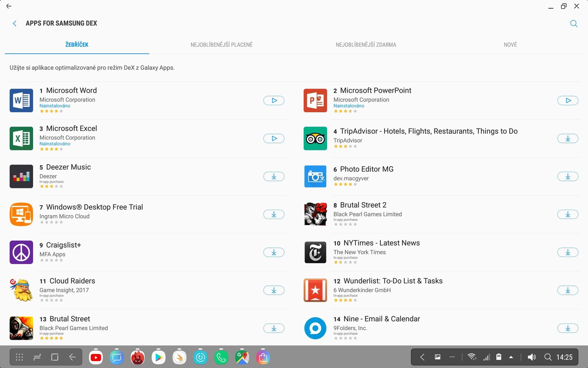The width and height of the screenshot is (588, 368).
Task: Download the TripAdvisor app
Action: coord(567,139)
